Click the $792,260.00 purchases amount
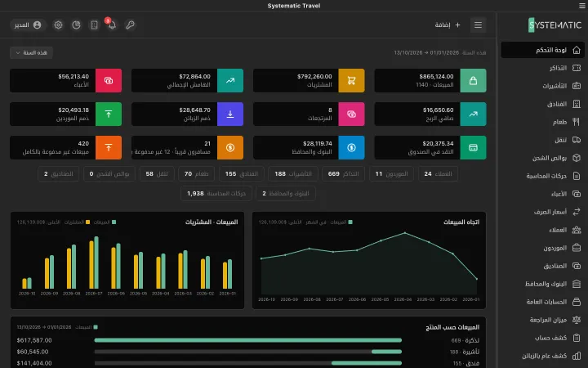Image resolution: width=588 pixels, height=368 pixels. click(x=314, y=76)
